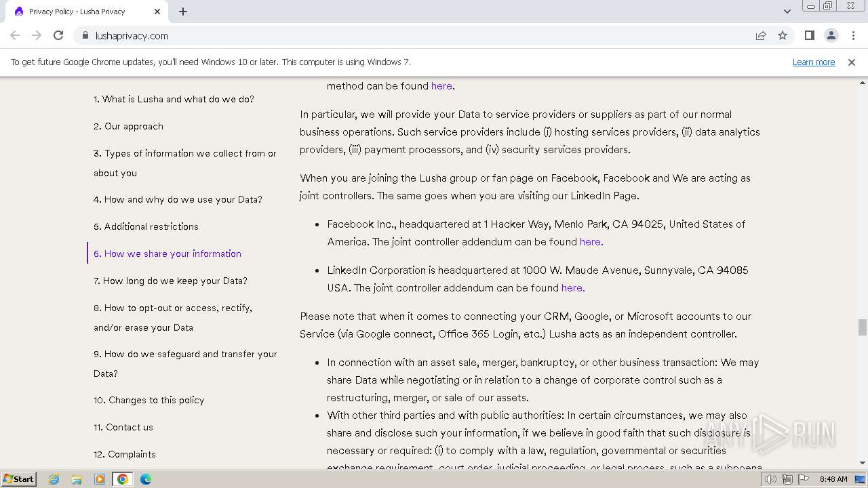Image resolution: width=868 pixels, height=488 pixels.
Task: Open the Windows Start menu
Action: click(19, 479)
